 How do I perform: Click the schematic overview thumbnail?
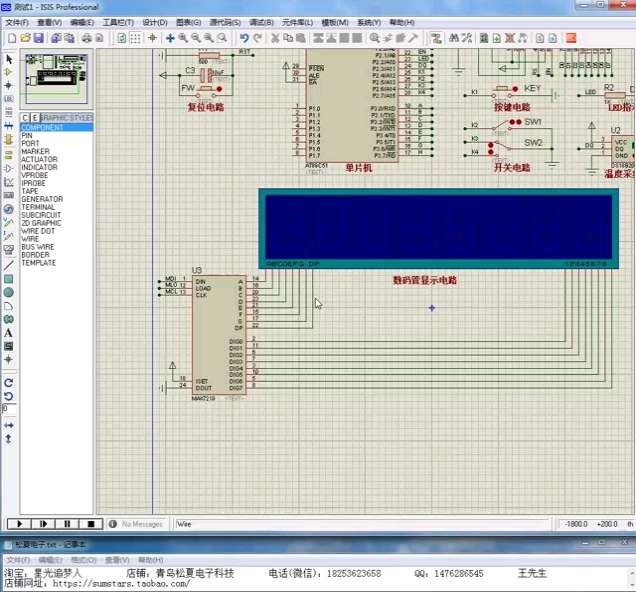(x=56, y=77)
